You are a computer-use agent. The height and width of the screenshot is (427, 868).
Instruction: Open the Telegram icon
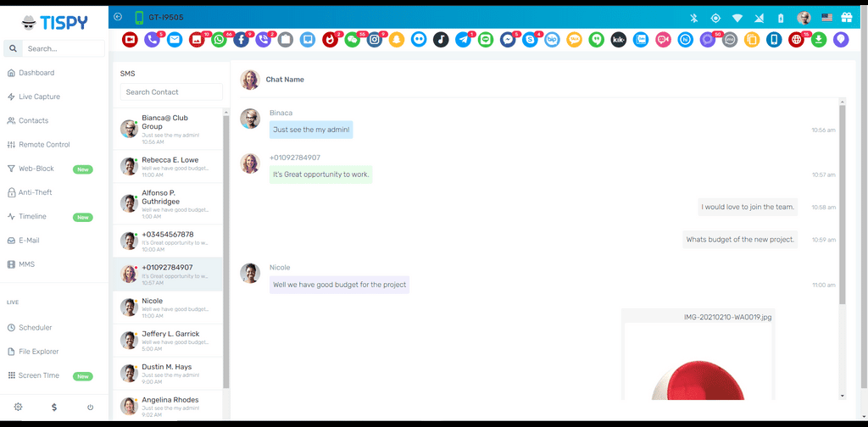pyautogui.click(x=464, y=39)
